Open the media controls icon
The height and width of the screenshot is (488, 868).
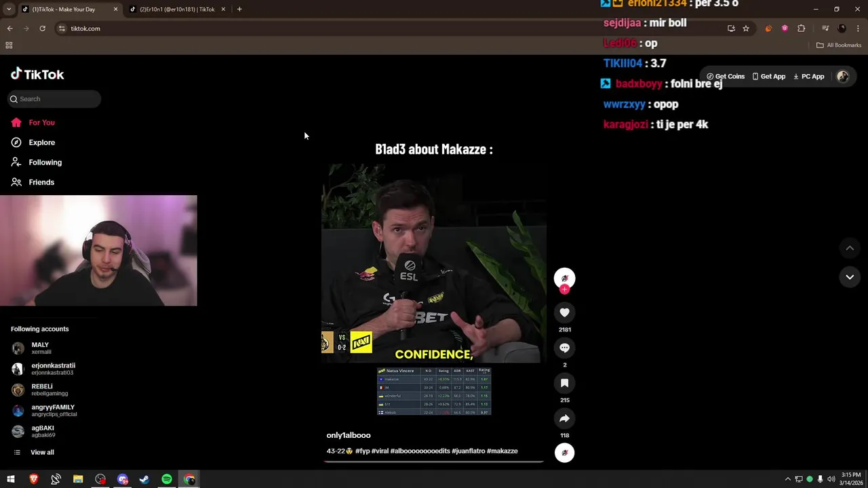coord(825,28)
